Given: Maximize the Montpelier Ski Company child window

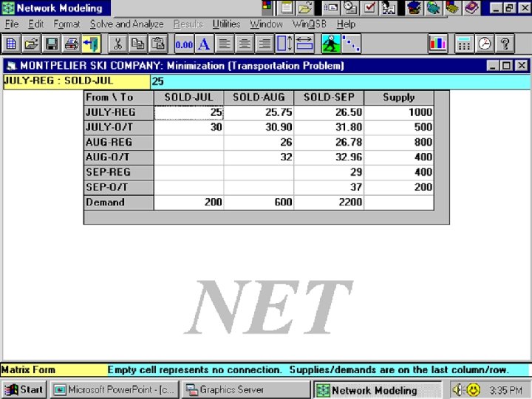Looking at the screenshot, I should click(507, 66).
